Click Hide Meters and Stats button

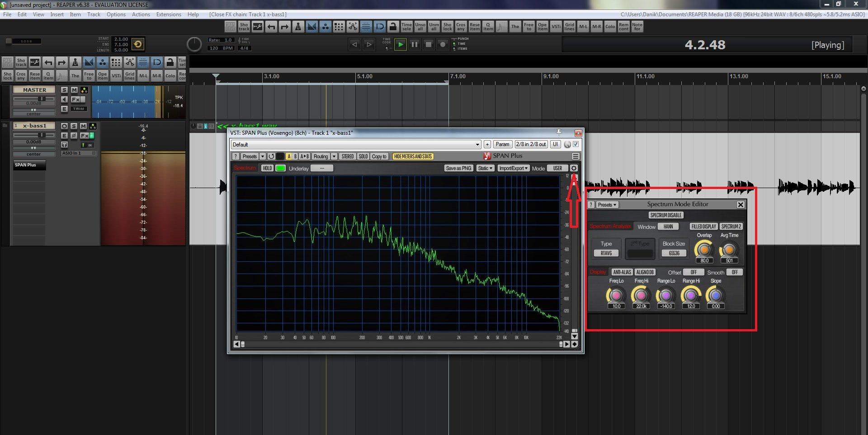click(413, 156)
